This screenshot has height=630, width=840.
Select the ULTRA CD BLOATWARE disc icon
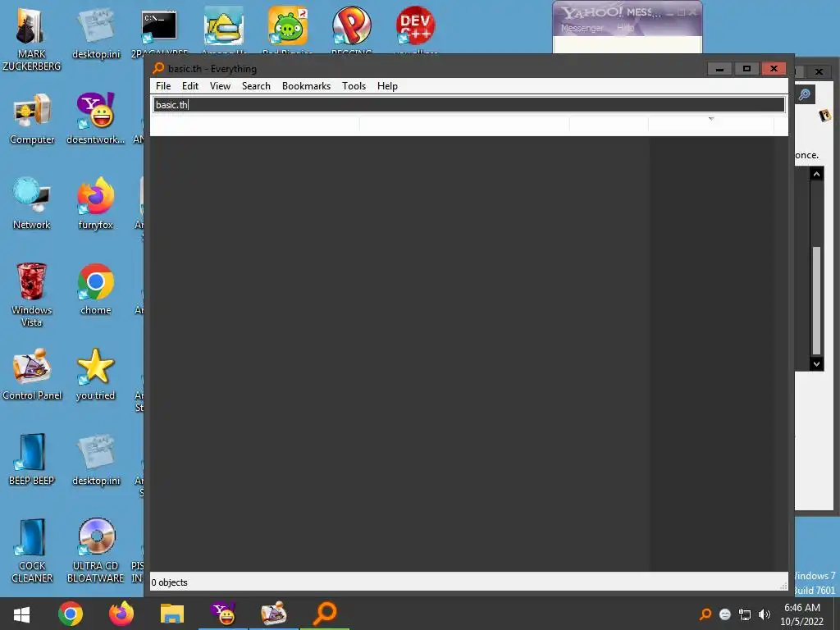pyautogui.click(x=96, y=536)
